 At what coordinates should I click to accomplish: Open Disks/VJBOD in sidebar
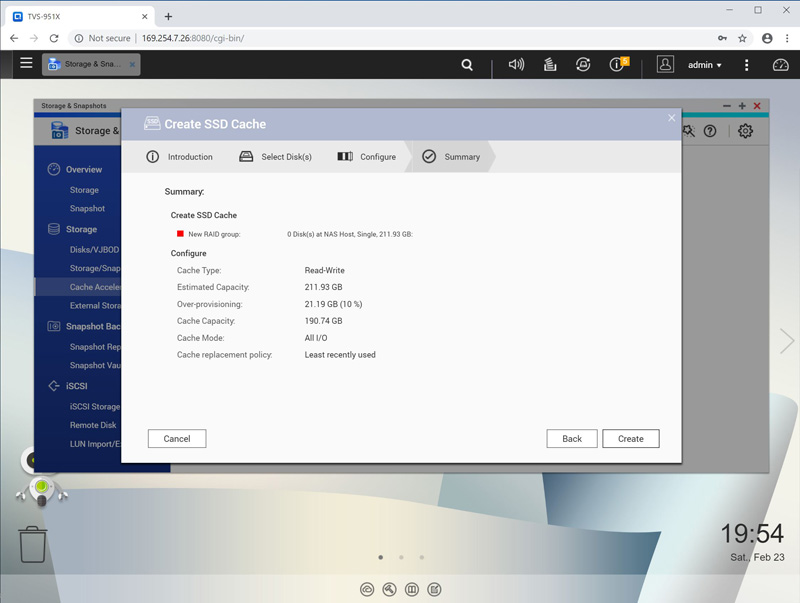coord(94,249)
